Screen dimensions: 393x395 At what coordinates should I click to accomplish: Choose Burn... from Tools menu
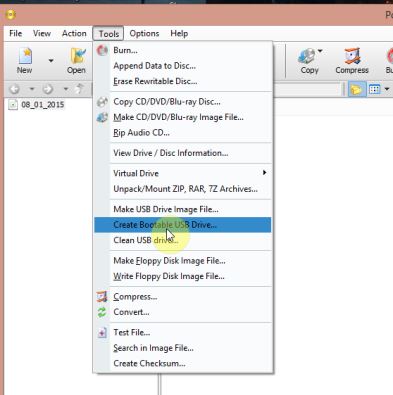pos(183,50)
